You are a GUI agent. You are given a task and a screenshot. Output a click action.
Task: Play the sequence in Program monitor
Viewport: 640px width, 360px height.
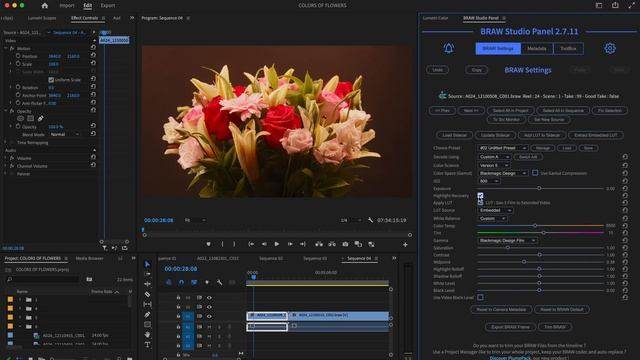[277, 244]
